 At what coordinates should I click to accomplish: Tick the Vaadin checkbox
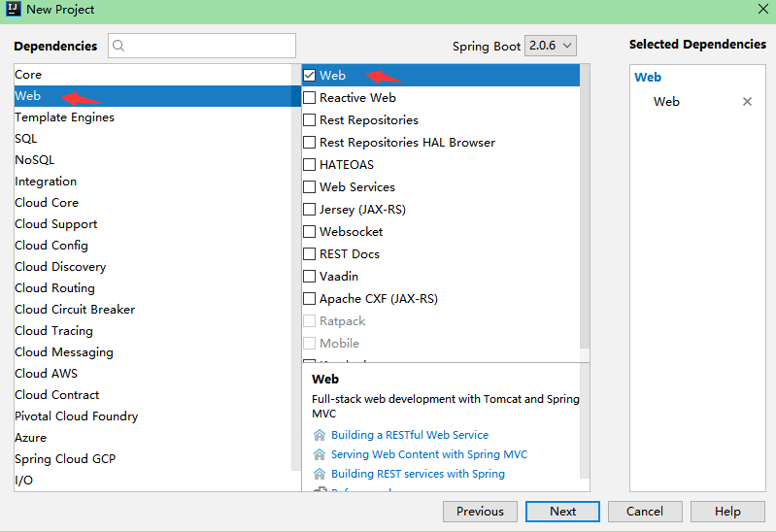point(309,276)
